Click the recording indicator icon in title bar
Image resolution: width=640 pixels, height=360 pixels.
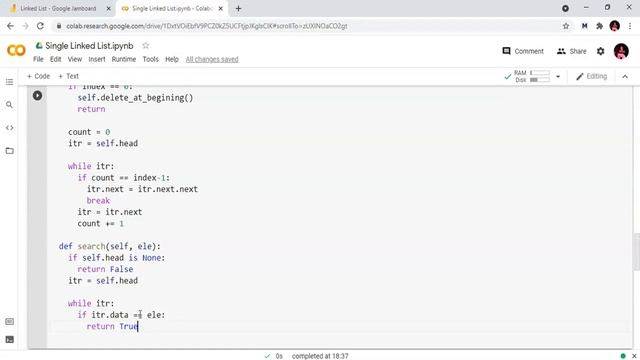click(x=565, y=8)
